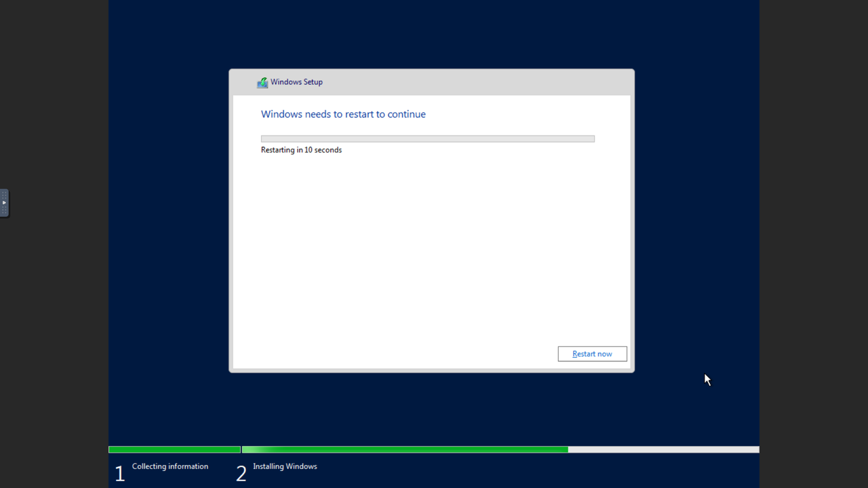Viewport: 868px width, 488px height.
Task: Expand the side panel handle on the left edge
Action: click(4, 203)
